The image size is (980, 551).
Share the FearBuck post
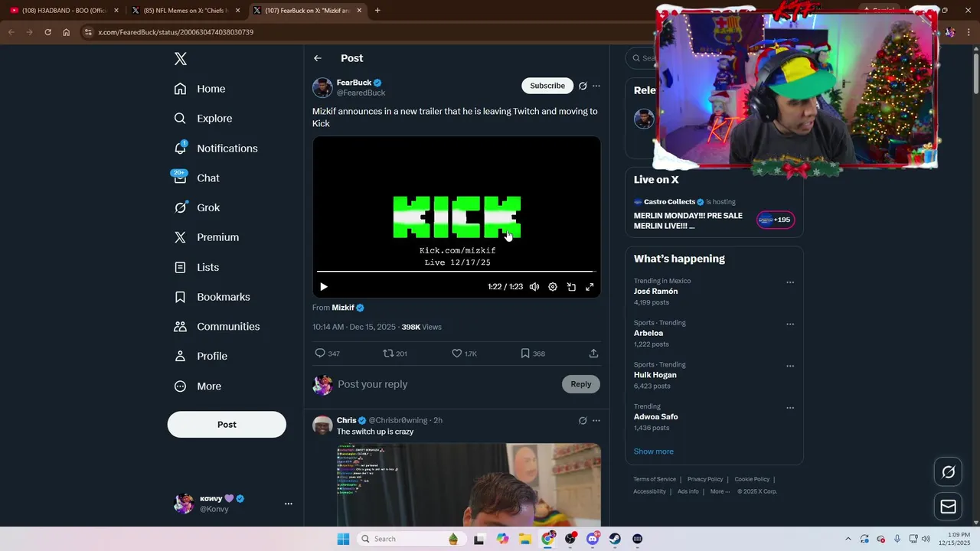(x=593, y=354)
